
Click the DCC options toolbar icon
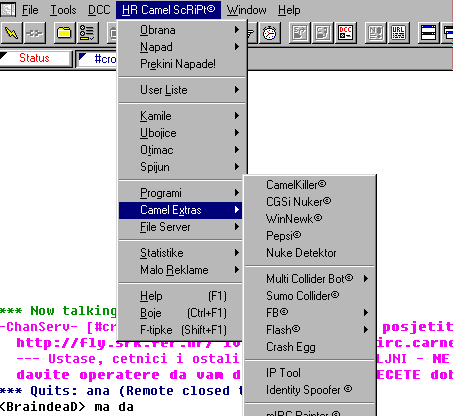(x=346, y=33)
